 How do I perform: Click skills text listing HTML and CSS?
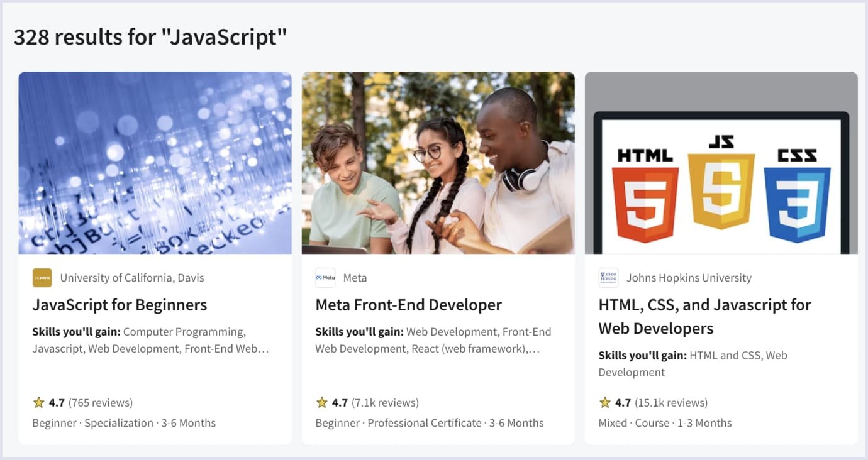[693, 364]
